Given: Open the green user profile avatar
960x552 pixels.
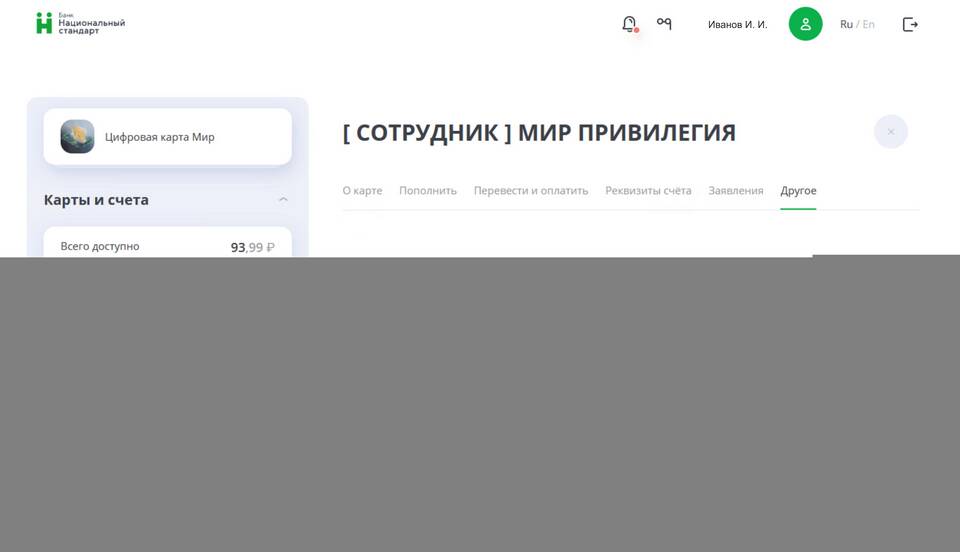Looking at the screenshot, I should pos(805,24).
